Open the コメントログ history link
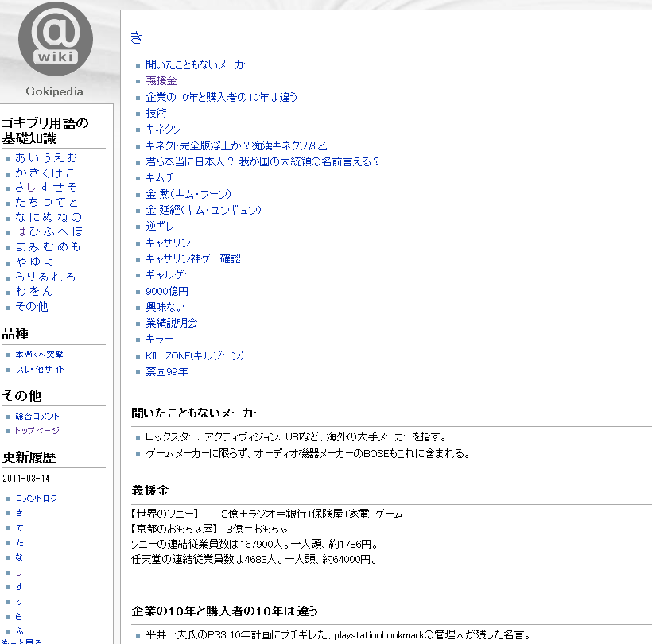This screenshot has height=644, width=652. click(37, 498)
